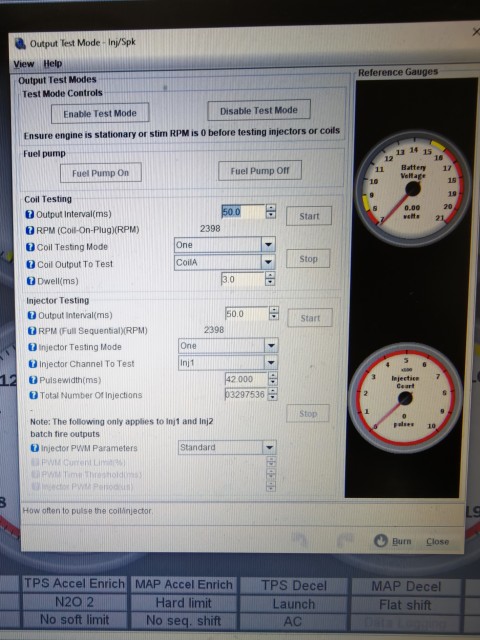Open help for Injector Output Interval(ms)

(32, 315)
